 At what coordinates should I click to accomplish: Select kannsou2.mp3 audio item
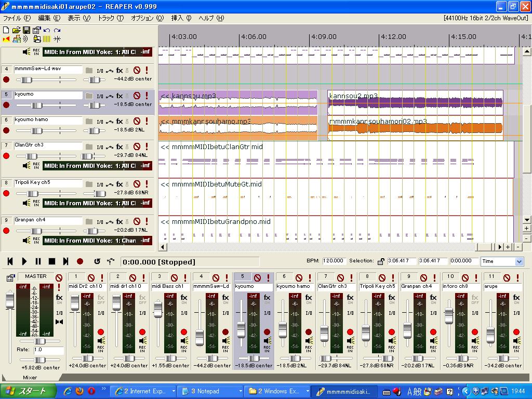[415, 102]
